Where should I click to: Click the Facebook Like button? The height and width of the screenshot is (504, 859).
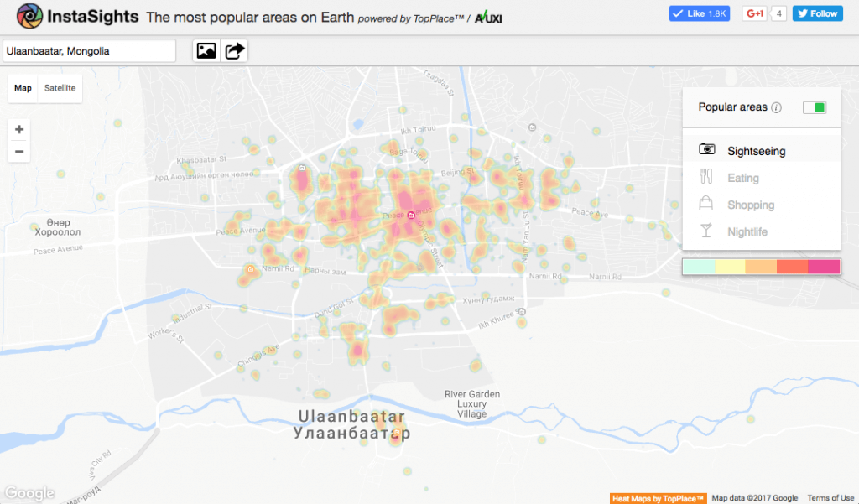pos(699,13)
